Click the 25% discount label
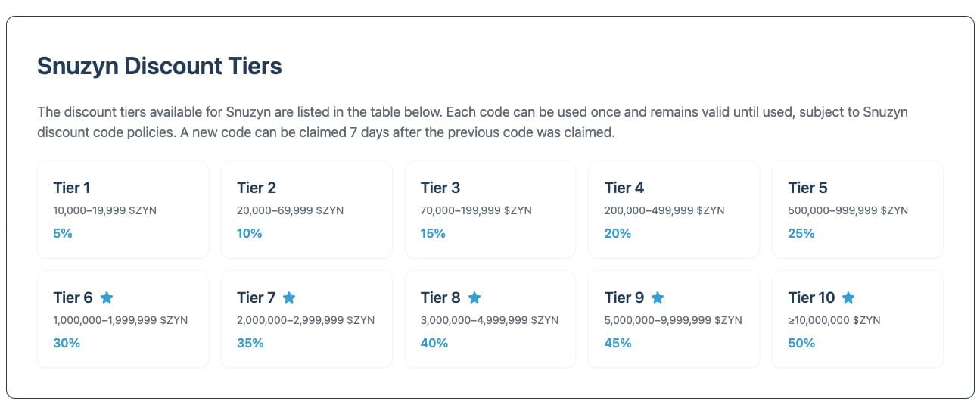The image size is (980, 405). click(x=801, y=233)
